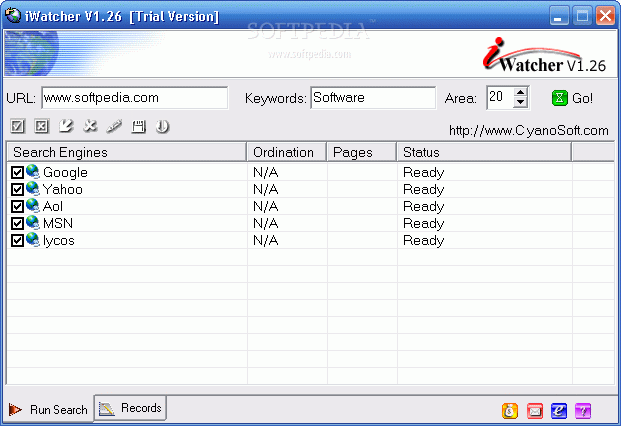Uncheck the lycos search engine checkbox

click(17, 241)
